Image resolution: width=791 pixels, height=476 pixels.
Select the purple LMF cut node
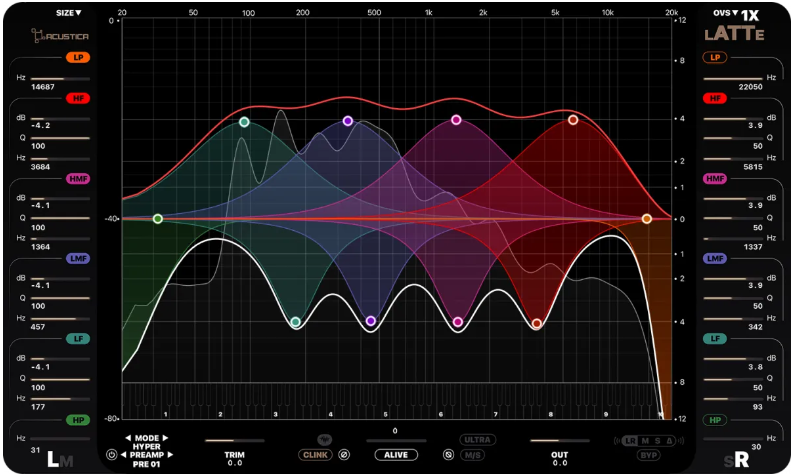click(371, 321)
